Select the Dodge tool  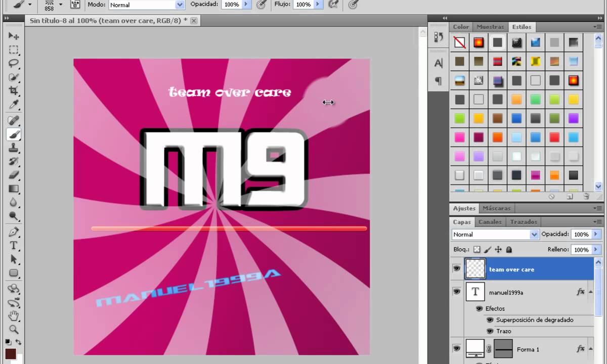[x=14, y=216]
